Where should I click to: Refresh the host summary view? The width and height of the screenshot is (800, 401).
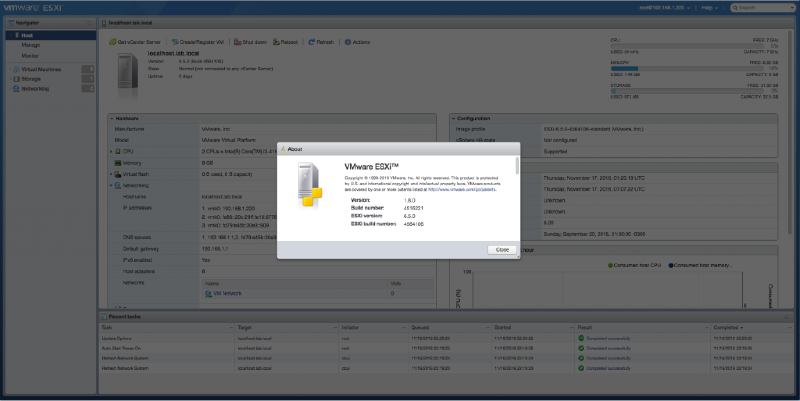click(315, 43)
